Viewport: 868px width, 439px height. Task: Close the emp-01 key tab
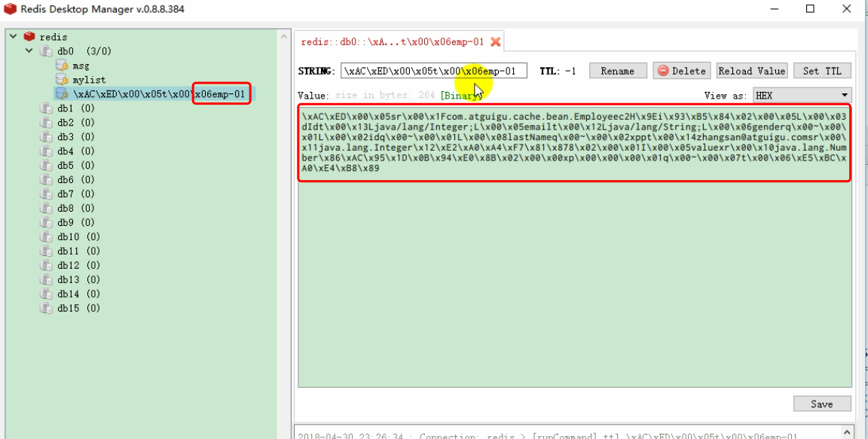point(496,42)
